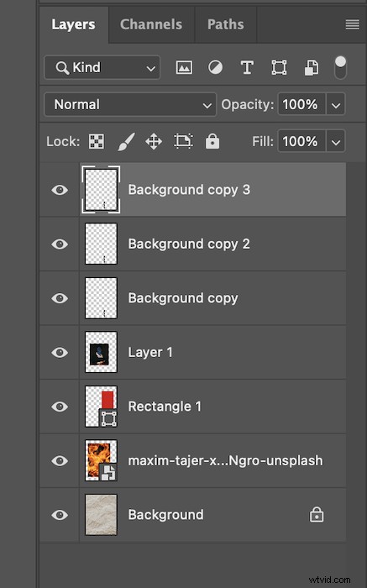Filter for shape layers icon
This screenshot has width=367, height=588.
279,67
